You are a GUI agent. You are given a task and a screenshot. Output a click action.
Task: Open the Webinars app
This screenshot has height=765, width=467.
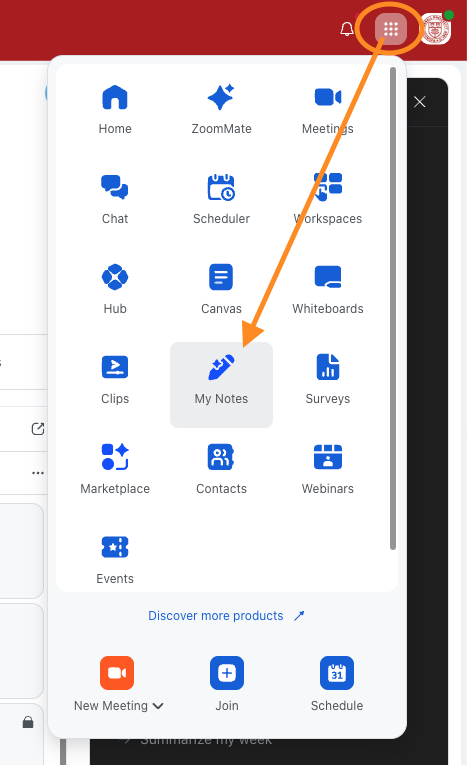tap(327, 469)
